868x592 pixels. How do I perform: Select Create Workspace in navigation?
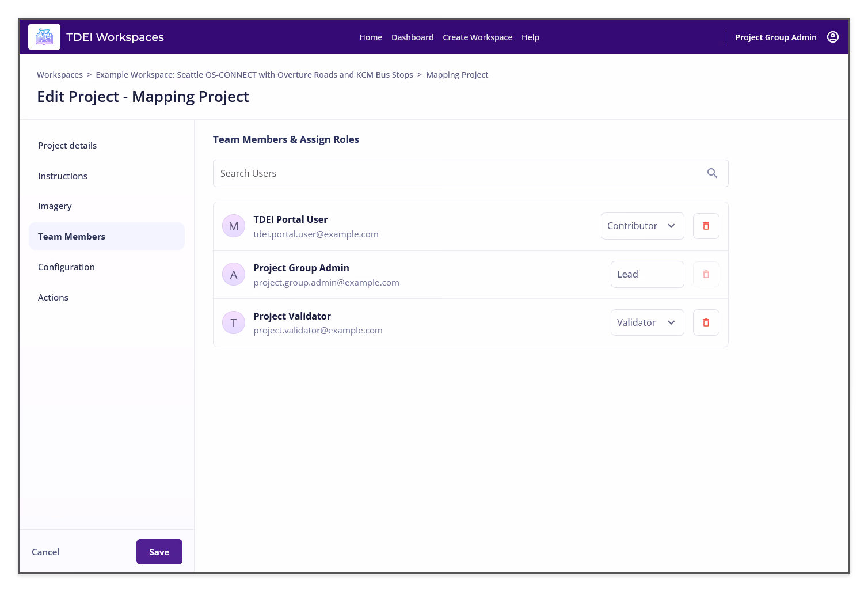click(x=478, y=37)
